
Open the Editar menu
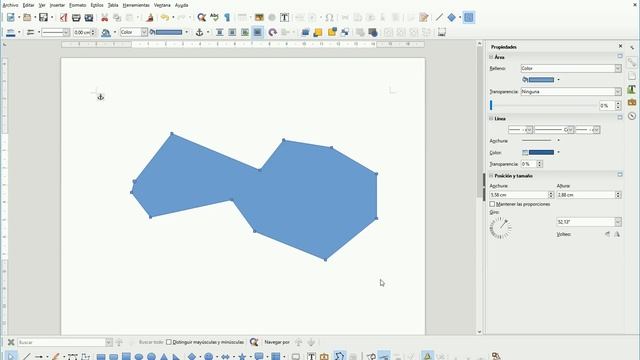[28, 5]
